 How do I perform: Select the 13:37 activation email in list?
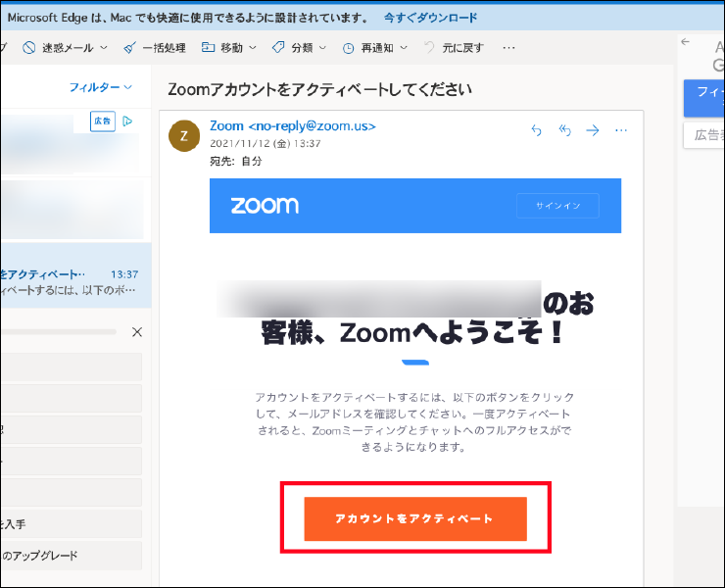click(75, 275)
